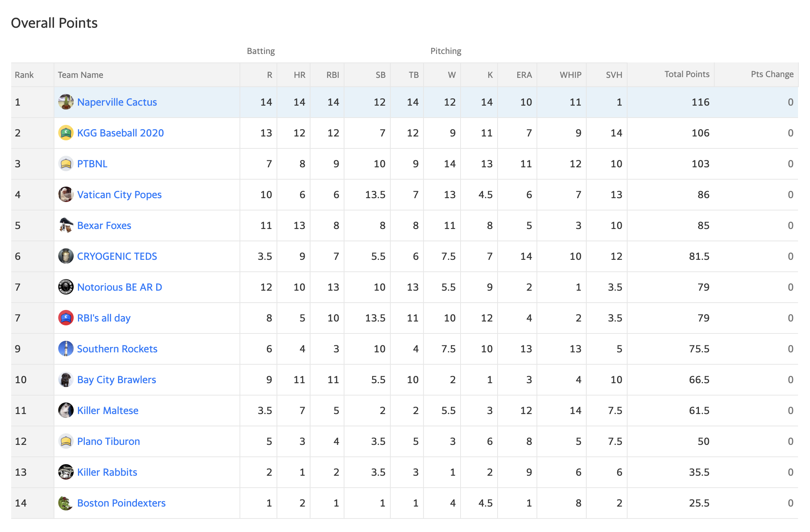Sort by the ERA column header
810x532 pixels.
click(524, 75)
